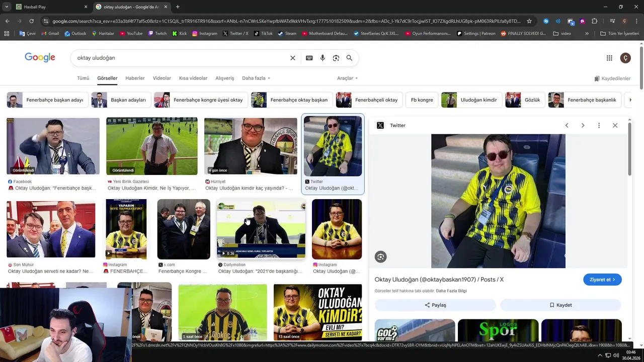
Task: Open Kick bookmark
Action: (179, 33)
